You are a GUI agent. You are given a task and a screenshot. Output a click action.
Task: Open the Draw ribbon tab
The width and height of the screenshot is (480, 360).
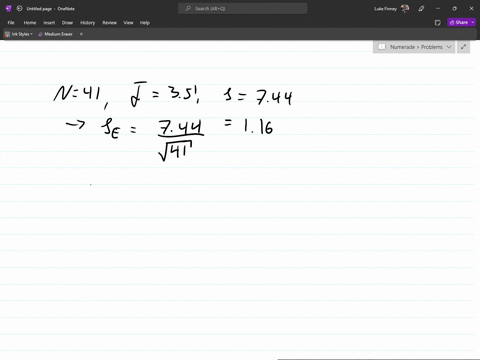click(67, 23)
